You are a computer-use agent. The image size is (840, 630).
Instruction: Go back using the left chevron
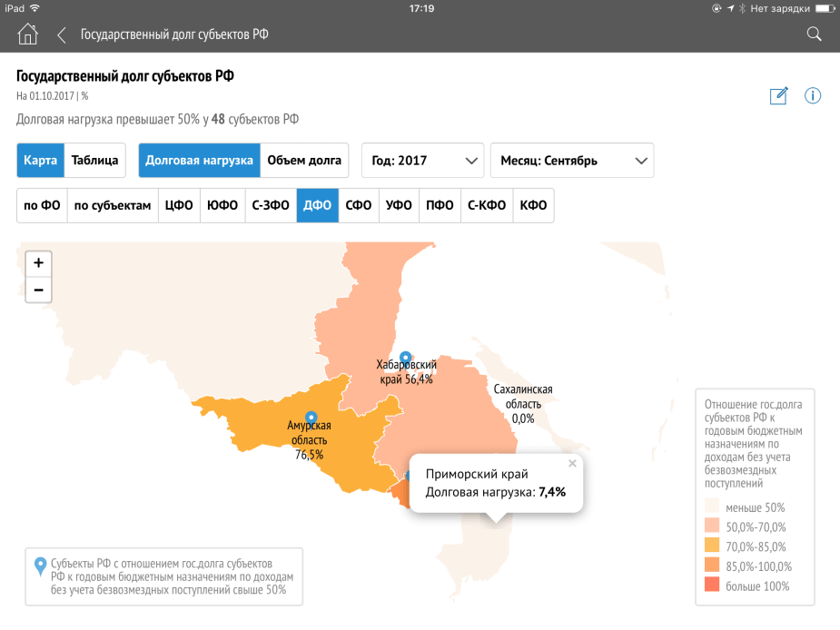[x=62, y=34]
